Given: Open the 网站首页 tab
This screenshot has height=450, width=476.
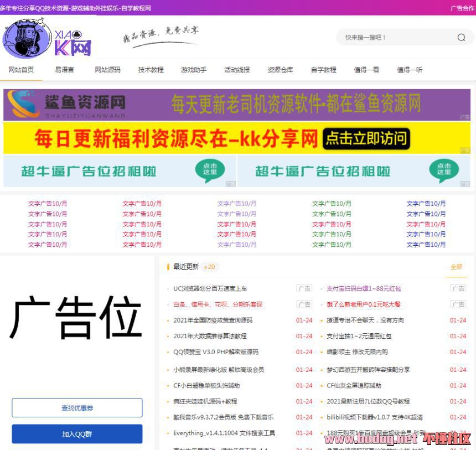Looking at the screenshot, I should click(21, 70).
